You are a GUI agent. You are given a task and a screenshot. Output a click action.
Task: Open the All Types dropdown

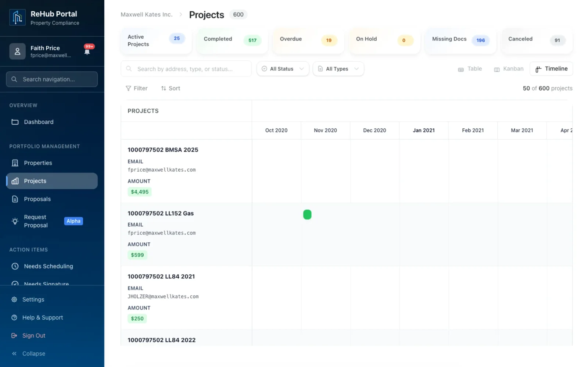[x=338, y=69]
